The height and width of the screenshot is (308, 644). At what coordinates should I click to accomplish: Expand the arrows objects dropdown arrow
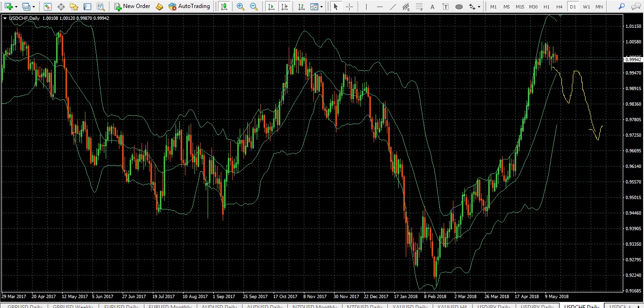(x=479, y=7)
